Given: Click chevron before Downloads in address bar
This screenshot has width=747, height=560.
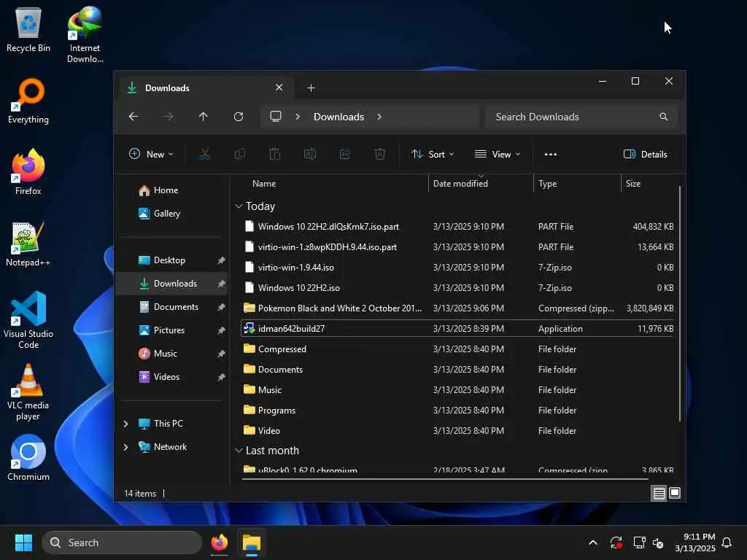Looking at the screenshot, I should (x=298, y=117).
